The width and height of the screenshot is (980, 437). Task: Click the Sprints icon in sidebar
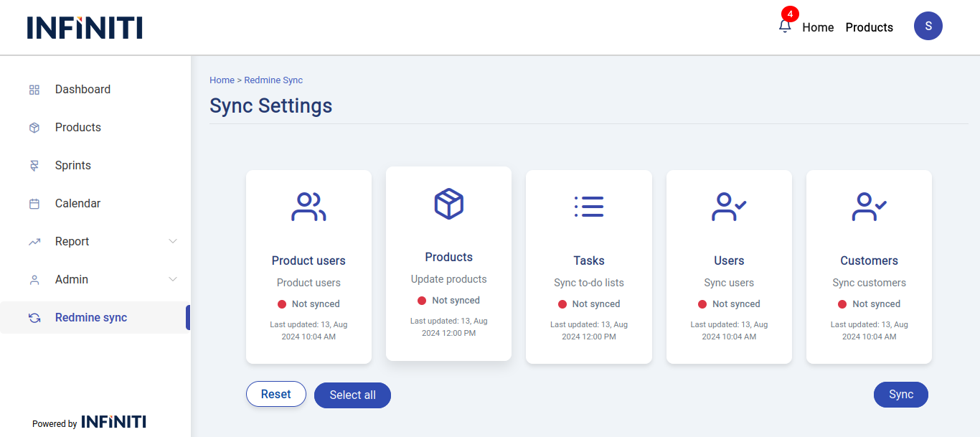click(34, 166)
